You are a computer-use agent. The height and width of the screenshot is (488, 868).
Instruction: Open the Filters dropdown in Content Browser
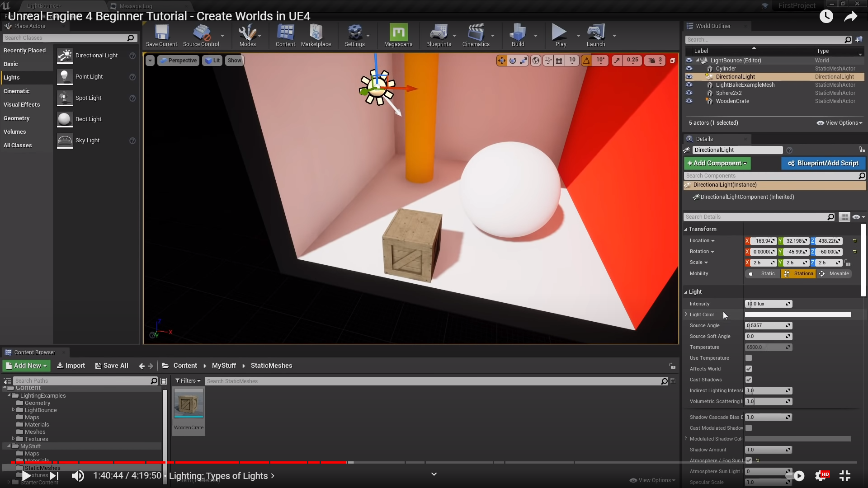[x=188, y=381]
